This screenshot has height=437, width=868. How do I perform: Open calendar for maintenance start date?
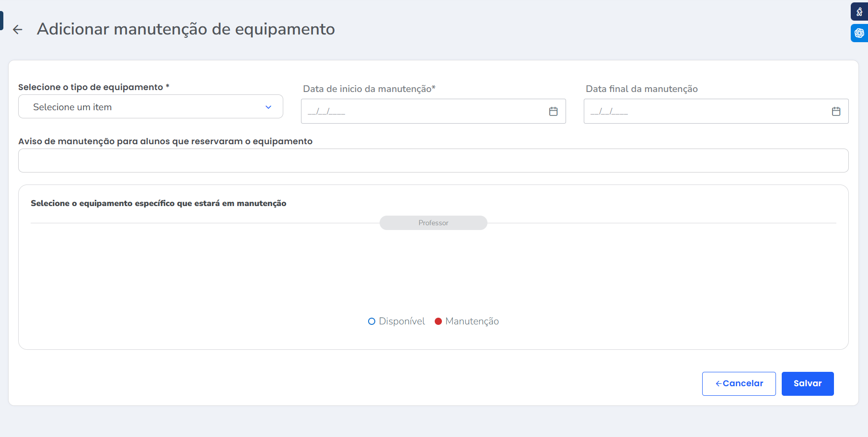[x=553, y=111]
